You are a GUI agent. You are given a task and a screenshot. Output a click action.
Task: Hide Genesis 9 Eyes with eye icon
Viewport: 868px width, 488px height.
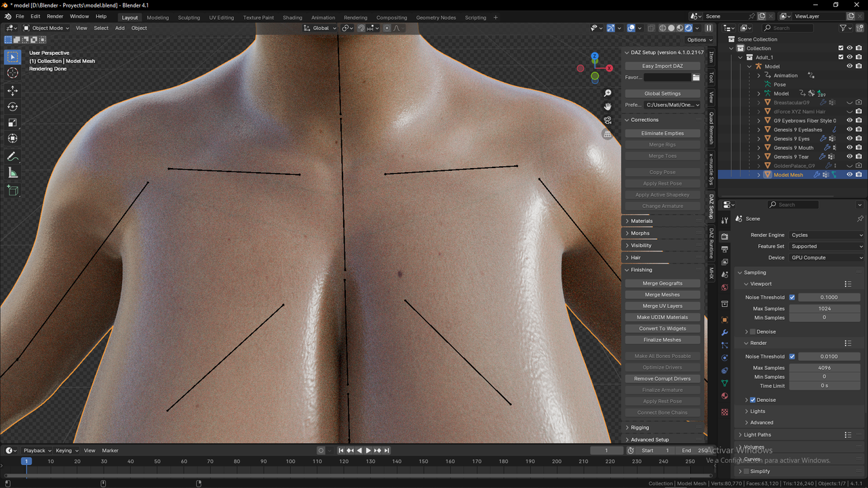coord(849,138)
